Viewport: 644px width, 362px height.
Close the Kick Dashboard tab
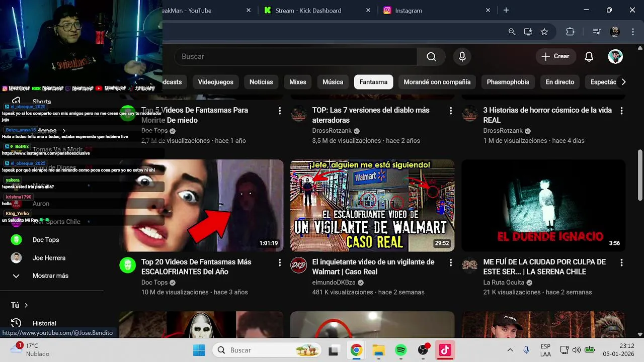pyautogui.click(x=368, y=10)
